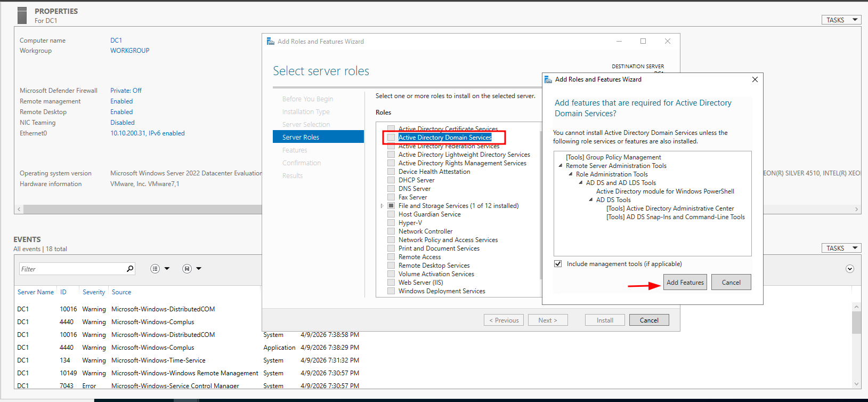
Task: Select the Server Roles wizard step
Action: tap(301, 138)
